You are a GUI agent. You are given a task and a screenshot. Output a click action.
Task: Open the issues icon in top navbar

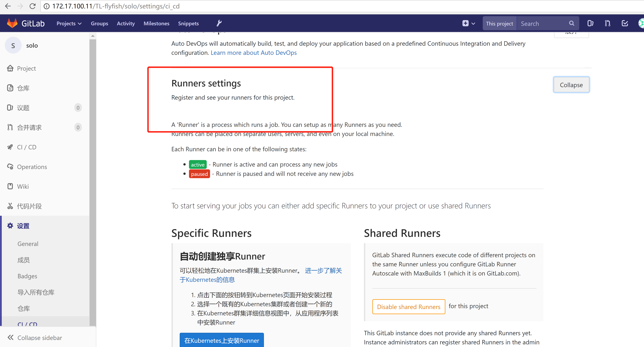click(x=590, y=23)
